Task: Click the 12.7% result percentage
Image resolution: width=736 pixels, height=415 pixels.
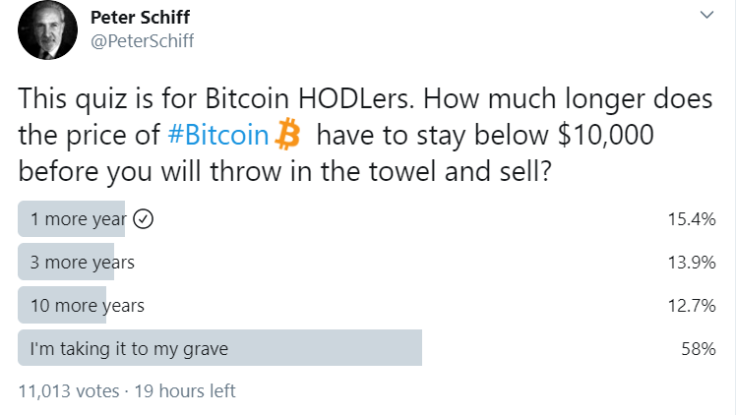Action: 692,306
